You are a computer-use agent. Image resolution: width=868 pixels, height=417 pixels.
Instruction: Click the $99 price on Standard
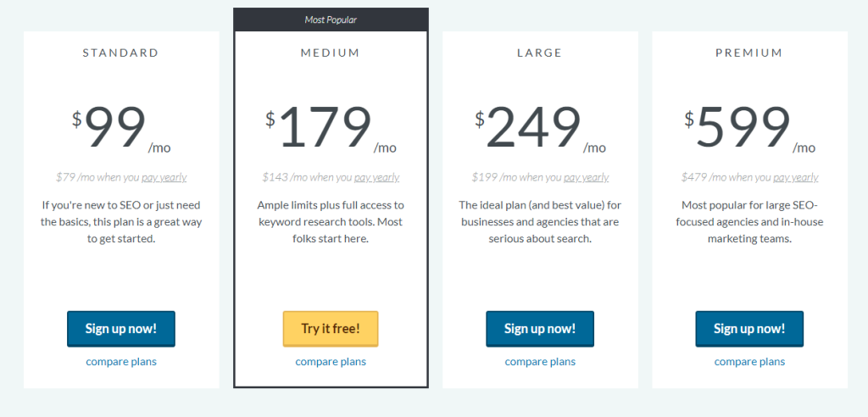coord(109,128)
